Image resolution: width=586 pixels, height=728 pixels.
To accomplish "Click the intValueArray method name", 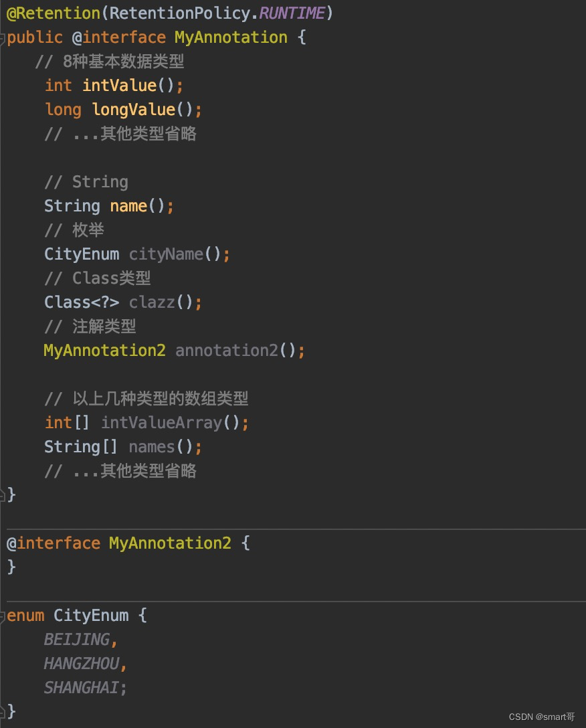I will (x=162, y=422).
